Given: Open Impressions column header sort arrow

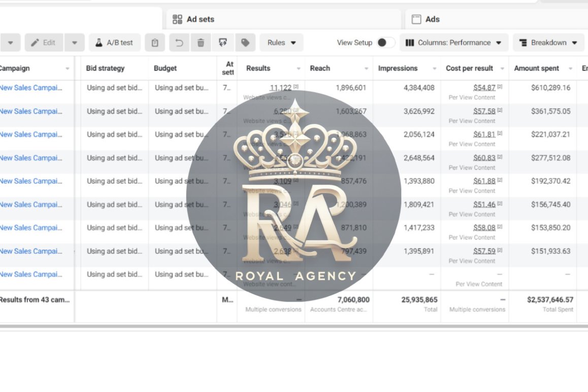Looking at the screenshot, I should pos(434,69).
